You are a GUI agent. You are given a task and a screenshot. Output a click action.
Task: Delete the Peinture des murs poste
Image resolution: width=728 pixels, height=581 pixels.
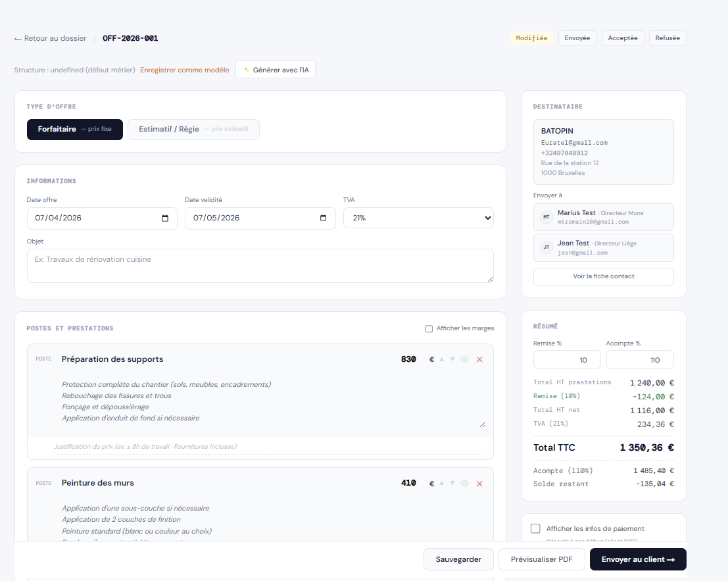(479, 484)
